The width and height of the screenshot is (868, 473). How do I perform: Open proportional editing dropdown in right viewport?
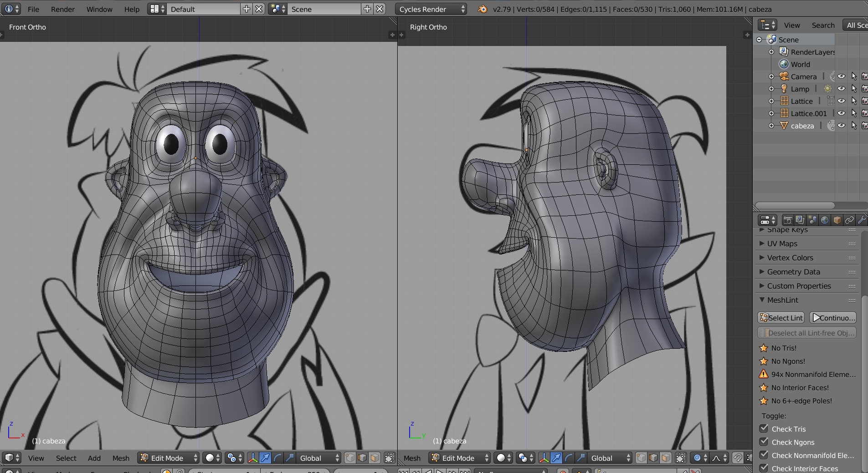pyautogui.click(x=700, y=458)
